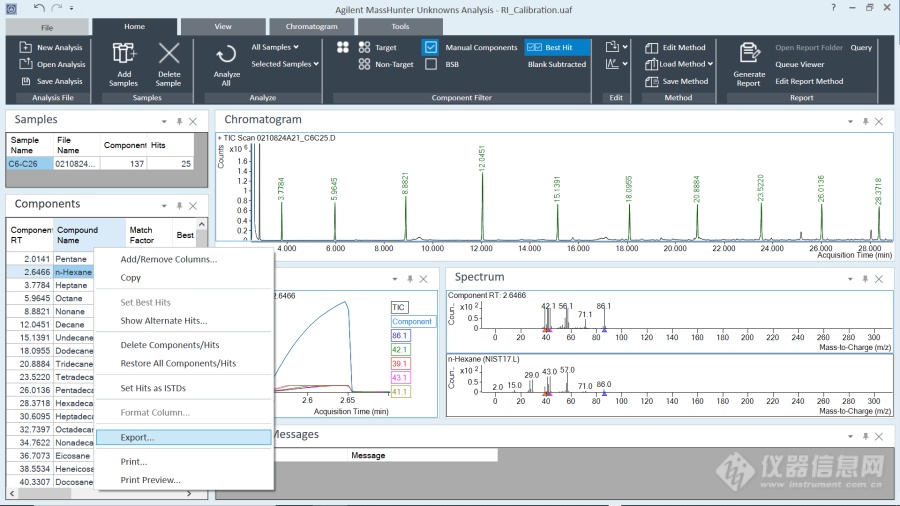This screenshot has width=900, height=506.
Task: Toggle the Best Hit filter
Action: tap(556, 47)
